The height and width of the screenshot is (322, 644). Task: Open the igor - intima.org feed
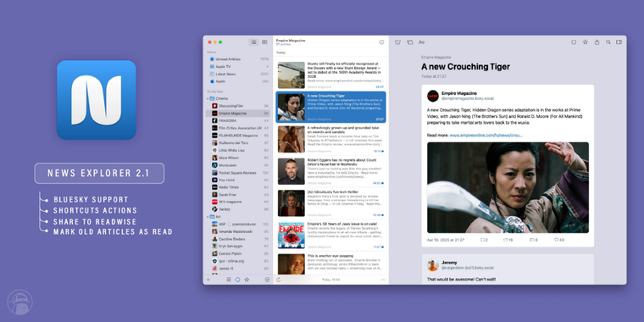coord(239,261)
